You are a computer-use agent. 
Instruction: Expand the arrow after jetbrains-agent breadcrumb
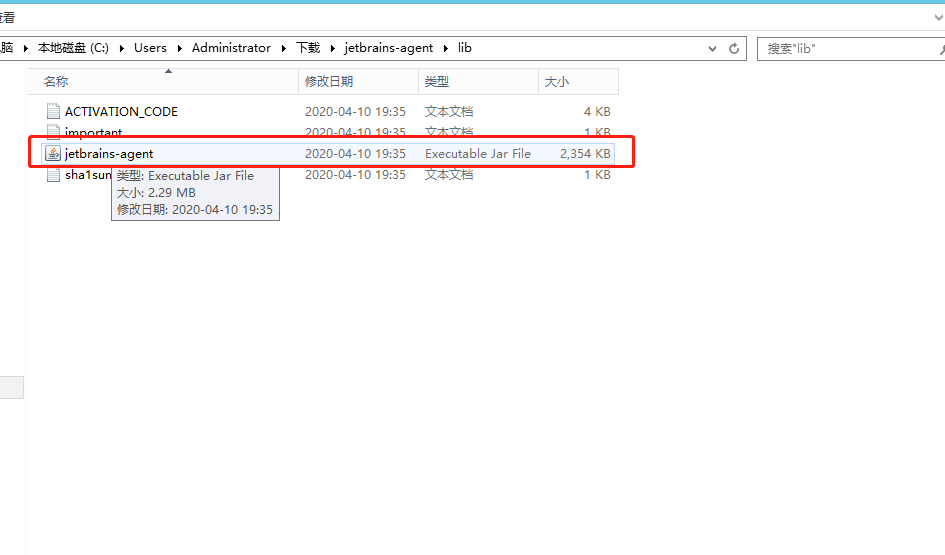tap(445, 48)
